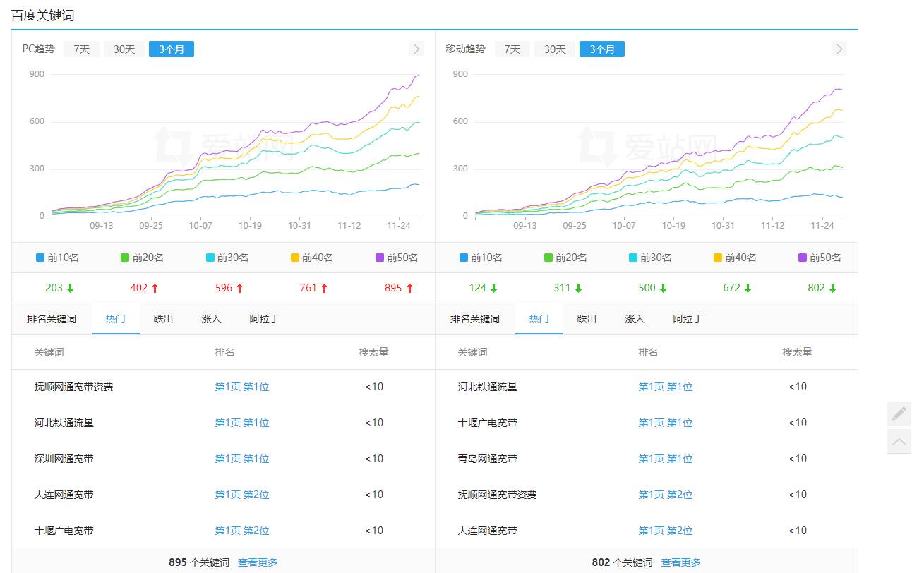924x573 pixels.
Task: Open rank link for PC 深圳网通宽带
Action: click(242, 459)
